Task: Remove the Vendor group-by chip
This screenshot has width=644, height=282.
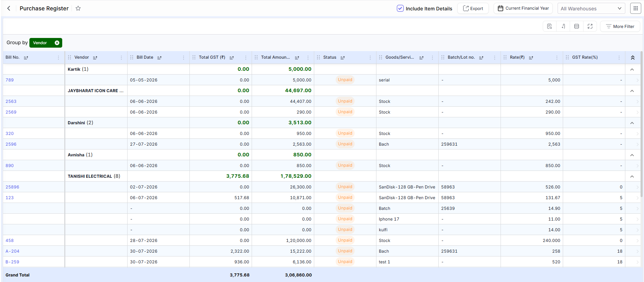Action: (x=57, y=43)
